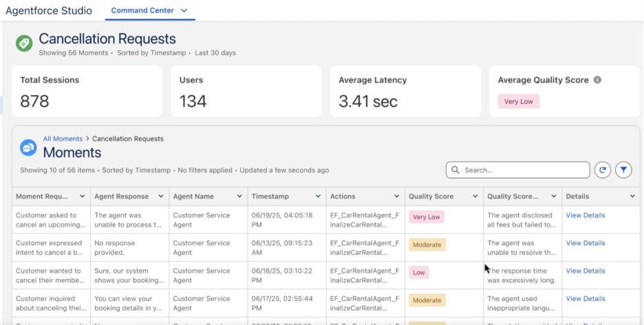Viewport: 644px width, 325px height.
Task: Expand the Agent Name column menu
Action: (239, 196)
